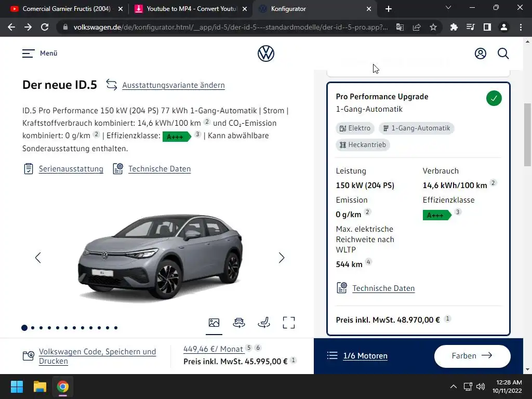Select the car 360 view icon

(239, 323)
